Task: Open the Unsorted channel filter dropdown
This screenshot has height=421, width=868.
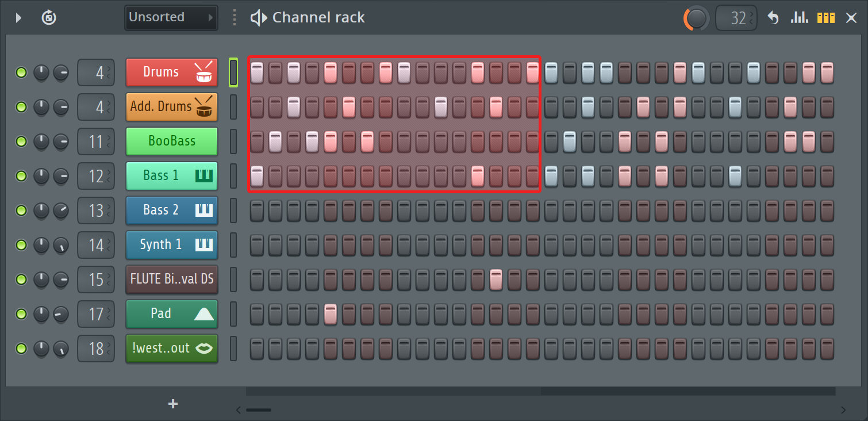Action: [x=171, y=18]
